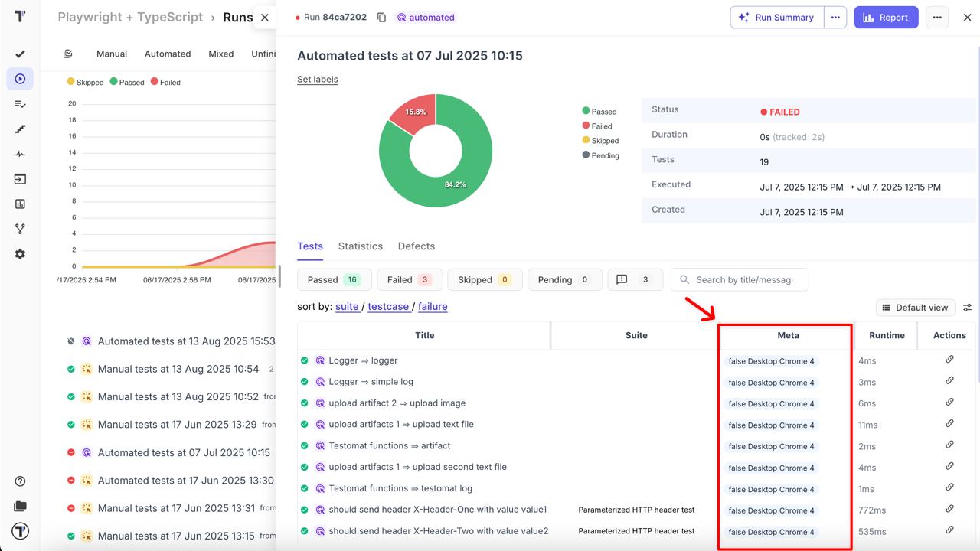Open the Default view dropdown
This screenshot has height=551, width=980.
click(x=916, y=307)
